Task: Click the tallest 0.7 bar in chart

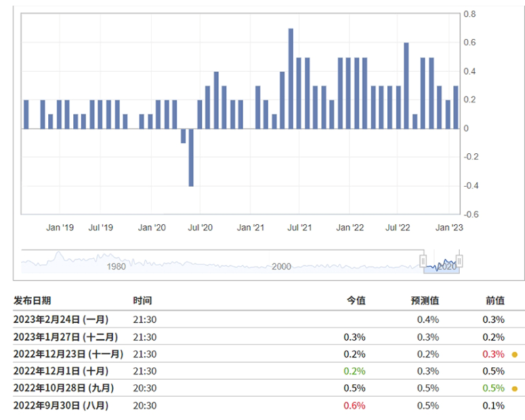Action: [x=291, y=79]
